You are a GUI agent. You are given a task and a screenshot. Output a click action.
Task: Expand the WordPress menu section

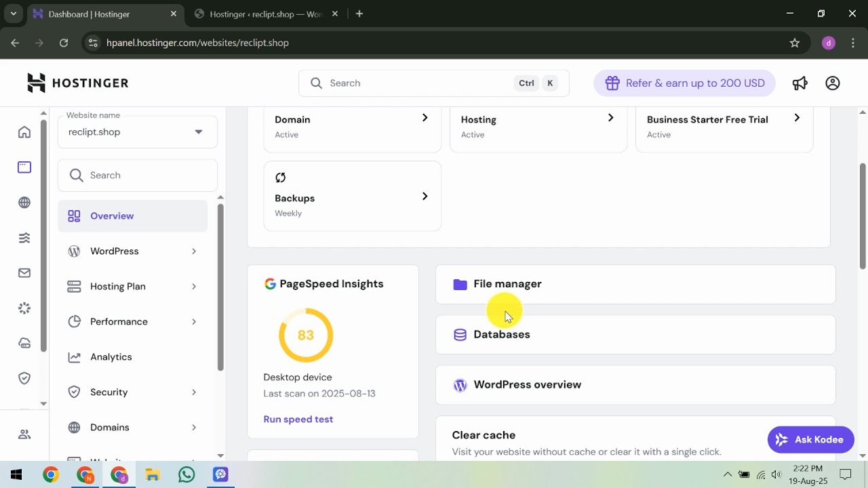tap(133, 251)
